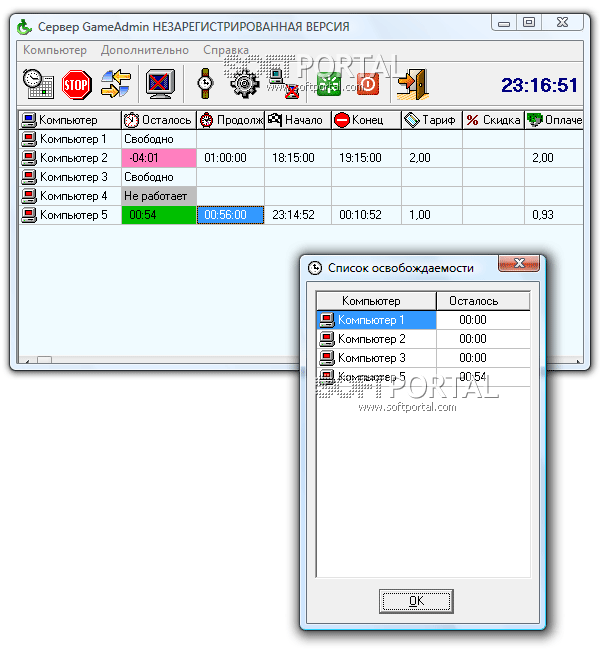Select Компьютер 5 in the dialog list
This screenshot has height=649, width=601.
tap(423, 377)
